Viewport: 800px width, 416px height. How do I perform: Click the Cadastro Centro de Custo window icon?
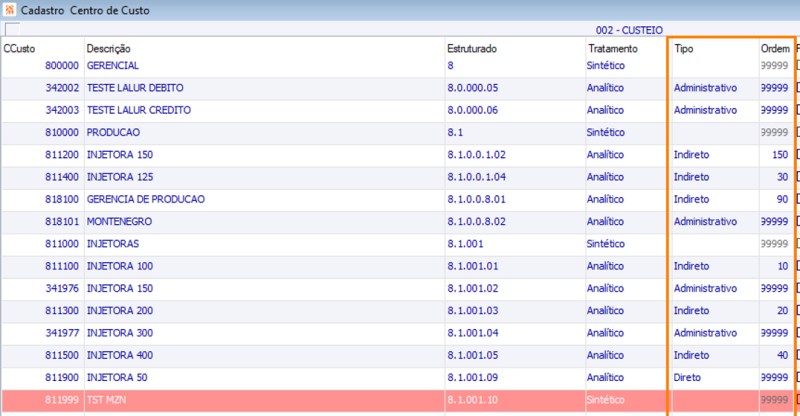[9, 10]
